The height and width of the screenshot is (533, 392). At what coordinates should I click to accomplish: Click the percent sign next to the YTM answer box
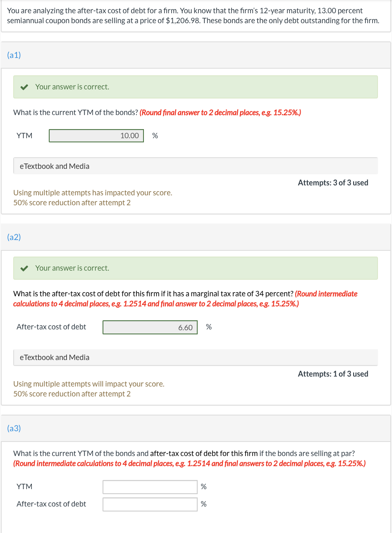155,135
